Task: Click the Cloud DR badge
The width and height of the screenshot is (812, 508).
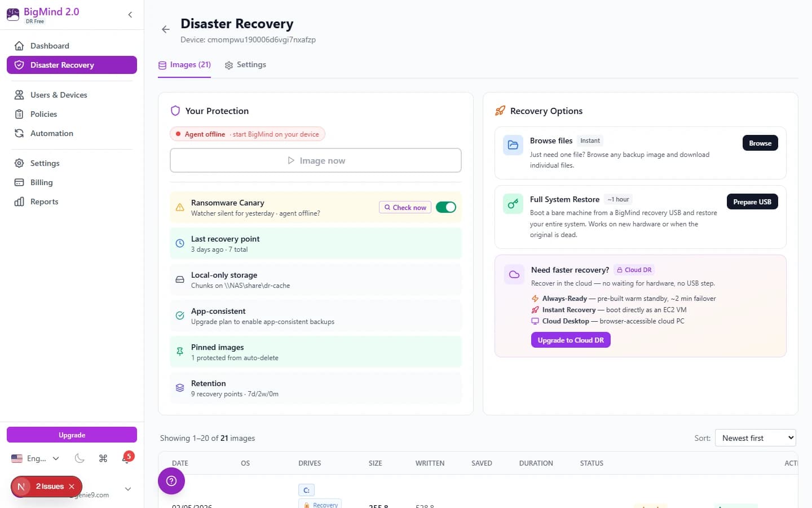Action: (x=634, y=270)
